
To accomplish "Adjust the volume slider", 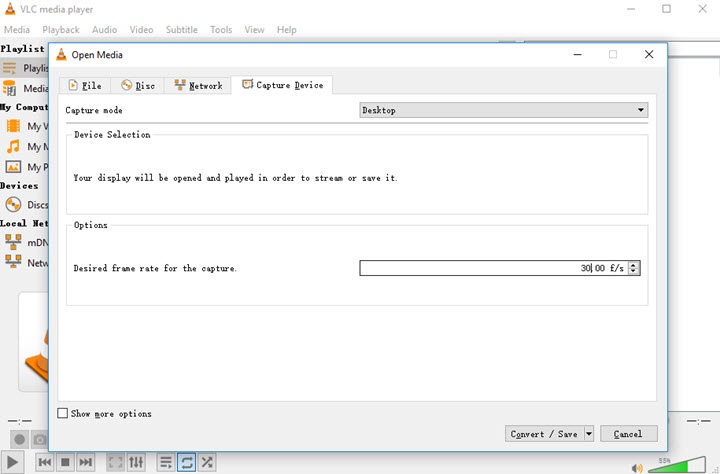I will [676, 465].
